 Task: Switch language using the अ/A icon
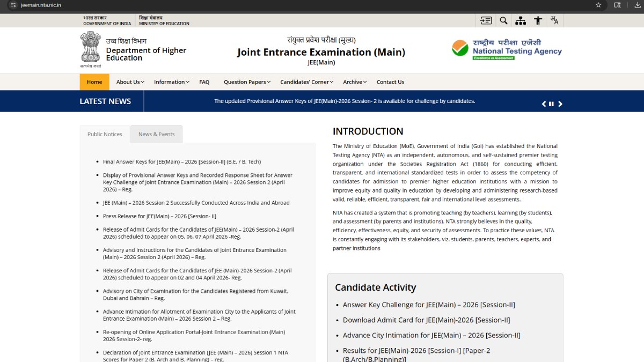[554, 20]
